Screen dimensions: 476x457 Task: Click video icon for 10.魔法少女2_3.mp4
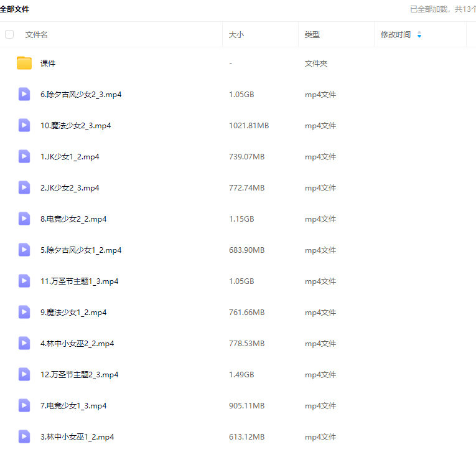(x=24, y=125)
